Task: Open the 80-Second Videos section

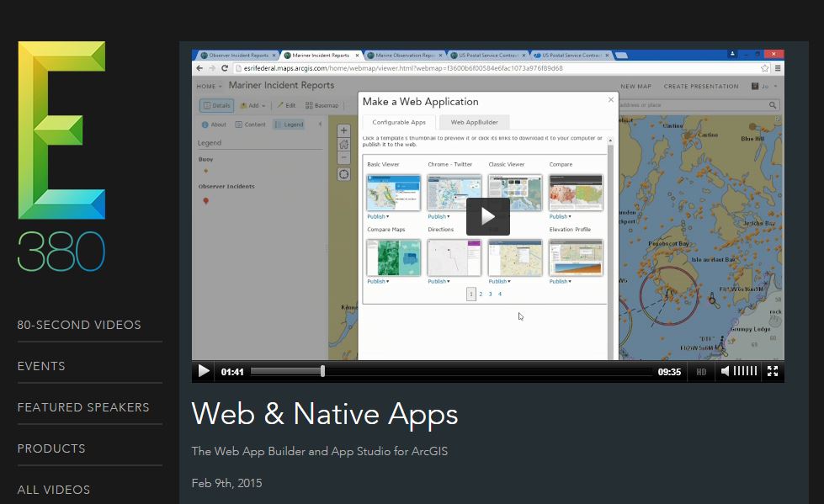Action: 79,325
